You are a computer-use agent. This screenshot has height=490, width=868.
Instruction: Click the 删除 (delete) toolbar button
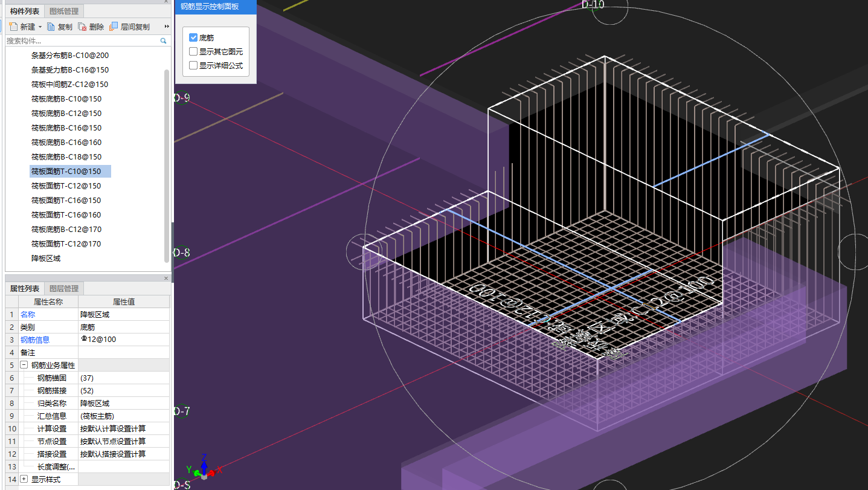91,27
